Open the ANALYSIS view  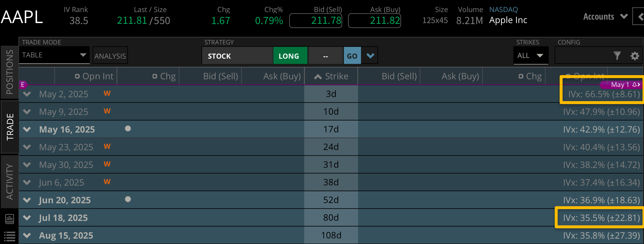[x=110, y=55]
